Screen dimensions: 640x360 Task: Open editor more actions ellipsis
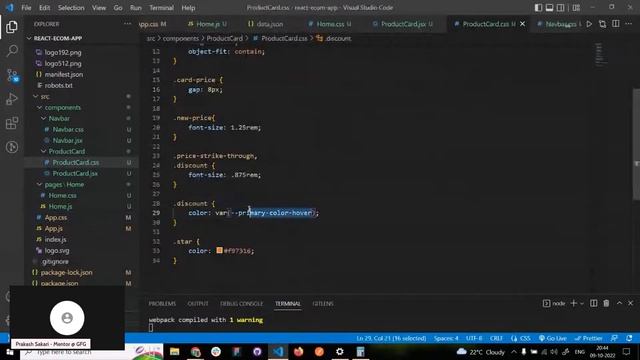point(629,24)
